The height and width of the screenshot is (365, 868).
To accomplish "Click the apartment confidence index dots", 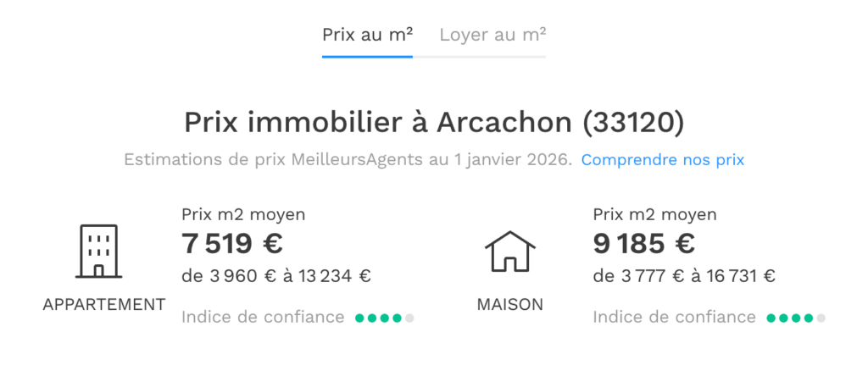I will tap(384, 318).
